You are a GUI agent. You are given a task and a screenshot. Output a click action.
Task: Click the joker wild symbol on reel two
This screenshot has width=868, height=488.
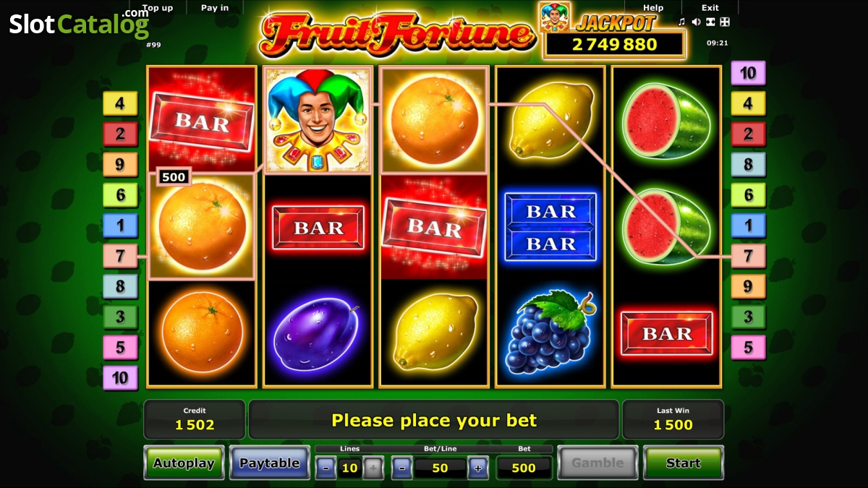pos(318,120)
